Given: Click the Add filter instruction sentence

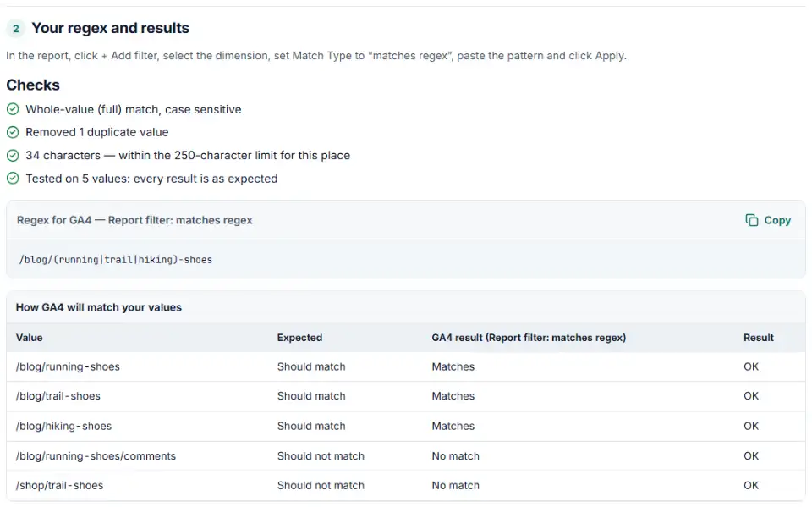Looking at the screenshot, I should tap(316, 56).
